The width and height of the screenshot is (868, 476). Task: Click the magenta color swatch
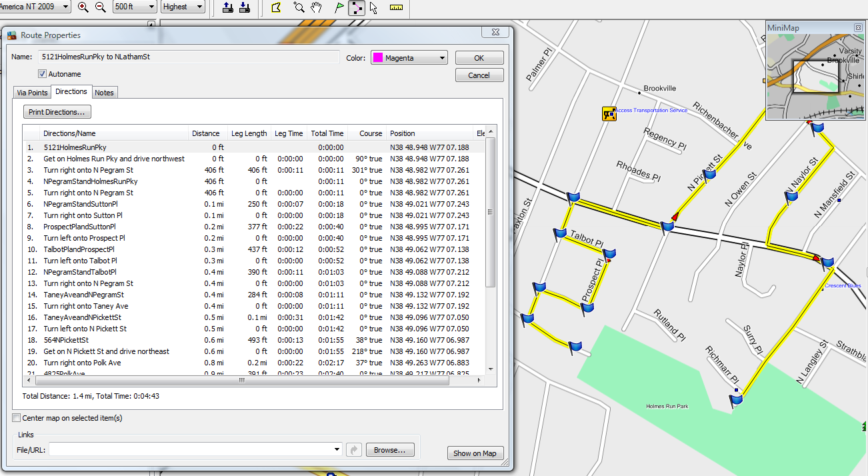point(377,58)
